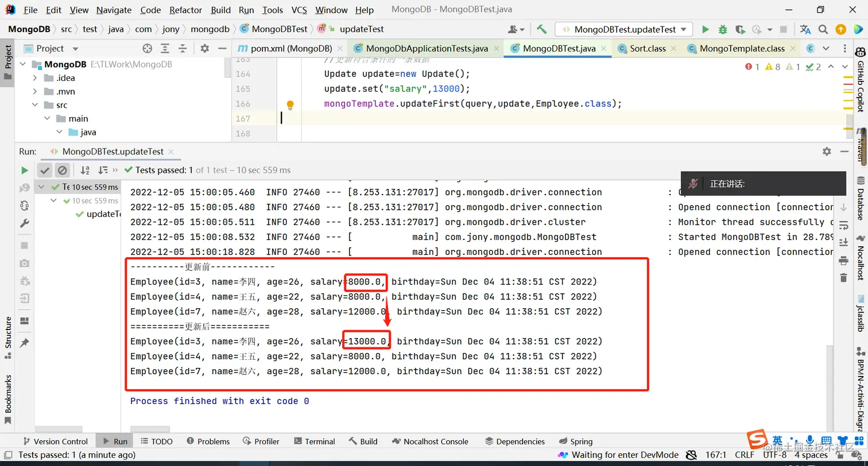This screenshot has height=466, width=868.
Task: Show hidden editor tabs dropdown chevron
Action: point(826,48)
